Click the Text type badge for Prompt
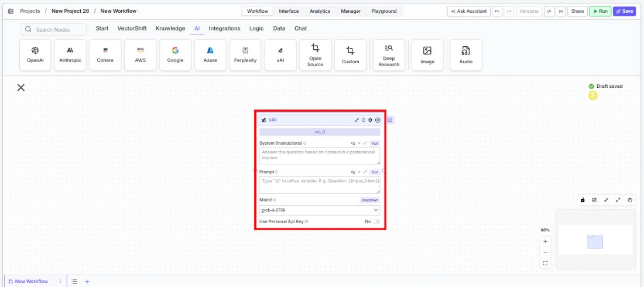Viewport: 644px width, 287px height. click(375, 172)
